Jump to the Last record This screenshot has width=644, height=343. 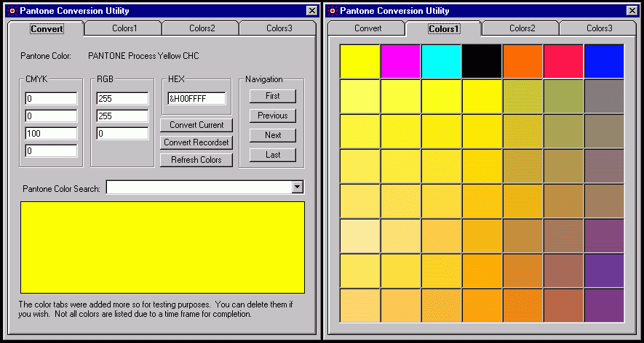point(272,155)
